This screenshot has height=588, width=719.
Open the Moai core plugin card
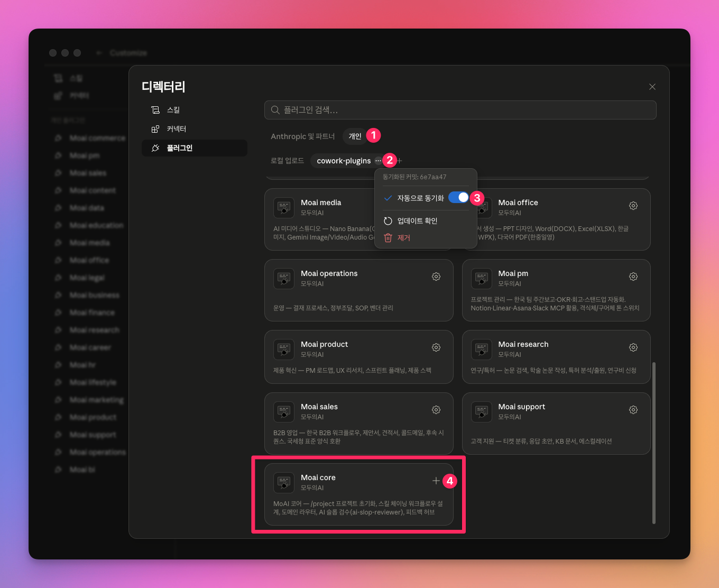point(358,494)
